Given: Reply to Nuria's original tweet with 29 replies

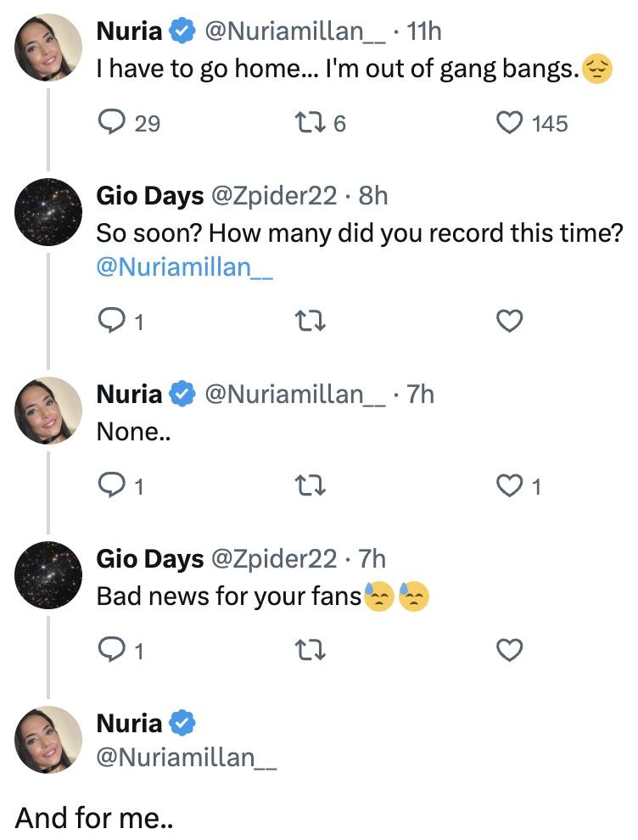Looking at the screenshot, I should coord(113,124).
